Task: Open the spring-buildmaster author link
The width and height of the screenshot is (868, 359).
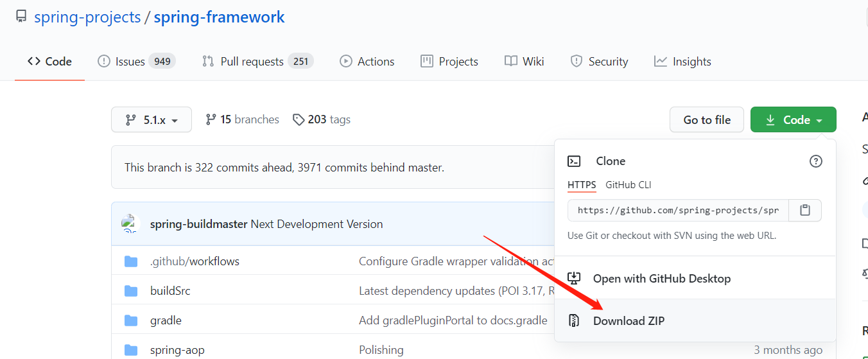Action: (199, 224)
